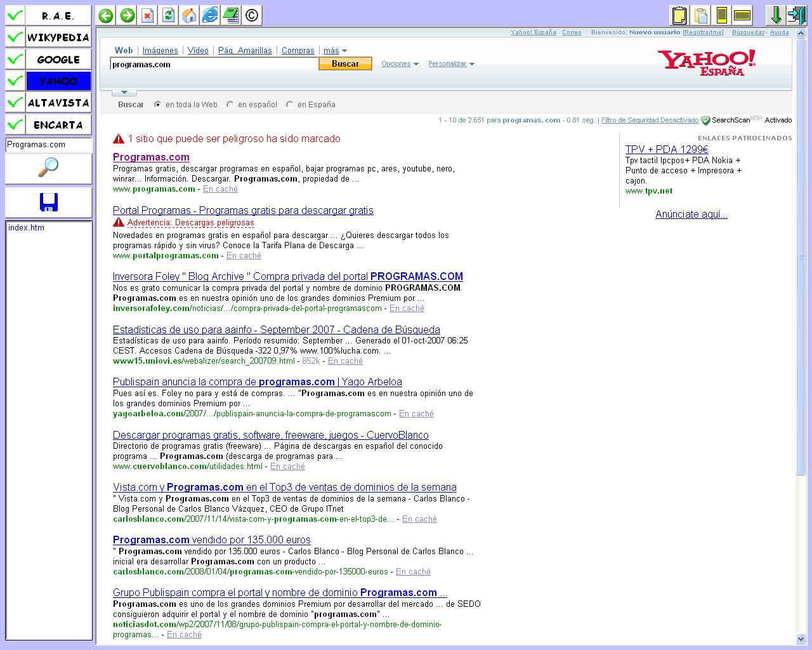Select the Altavista search engine button
The width and height of the screenshot is (812, 650).
pos(58,102)
